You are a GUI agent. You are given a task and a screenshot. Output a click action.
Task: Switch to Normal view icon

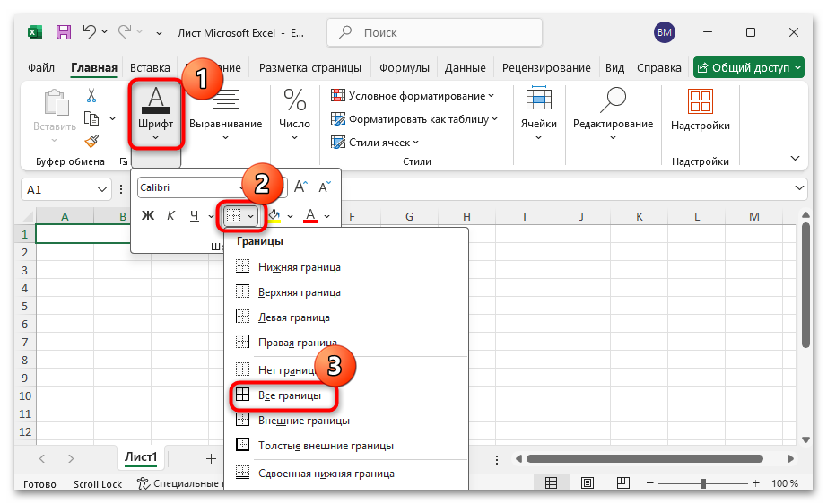[x=551, y=482]
